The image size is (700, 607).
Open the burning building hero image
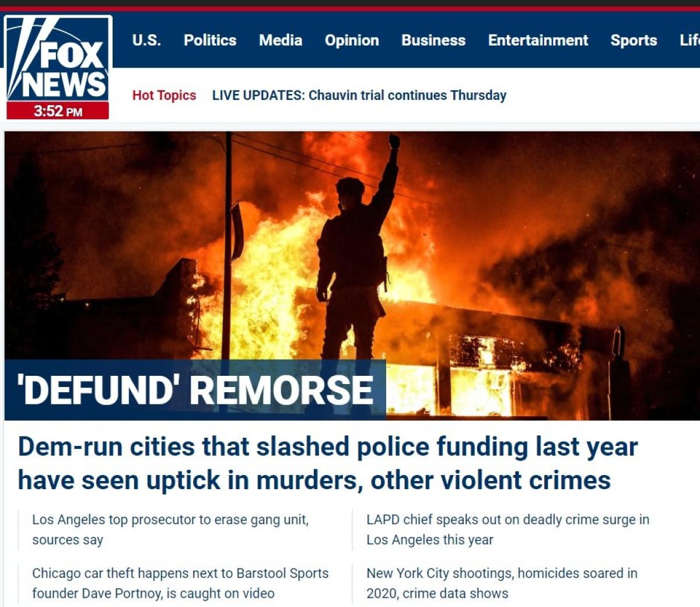pos(352,275)
